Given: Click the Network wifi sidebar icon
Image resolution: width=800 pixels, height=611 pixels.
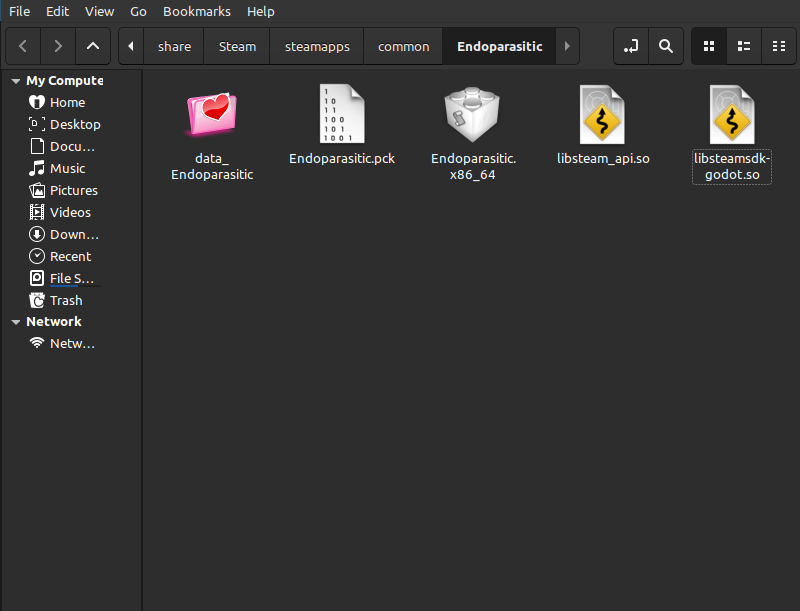Looking at the screenshot, I should pyautogui.click(x=37, y=343).
